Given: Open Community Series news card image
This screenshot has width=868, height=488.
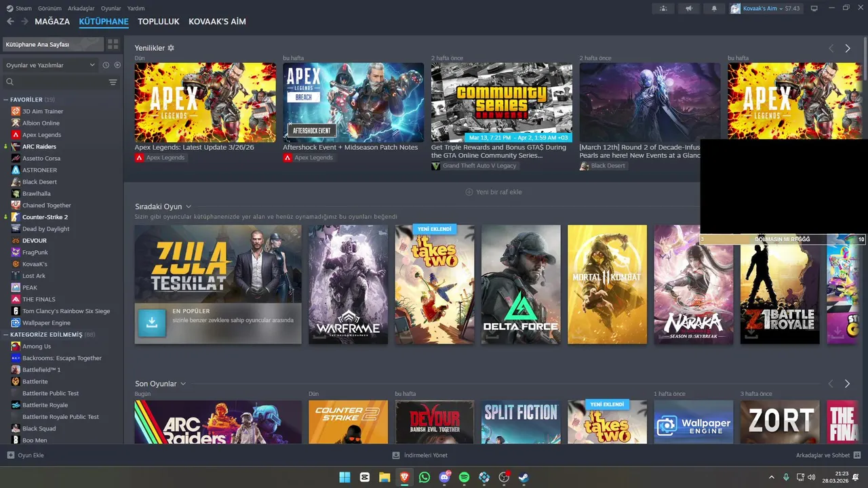Looking at the screenshot, I should tap(502, 102).
